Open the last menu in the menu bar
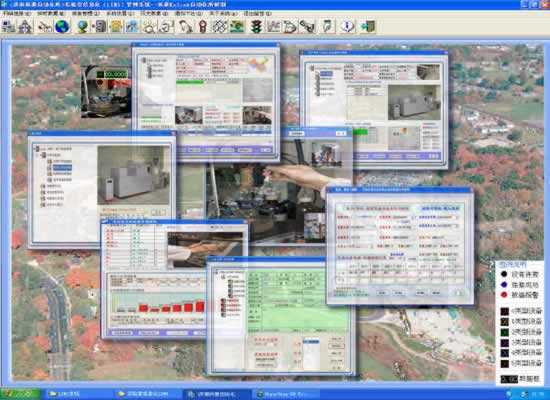This screenshot has height=400, width=550. point(257,13)
